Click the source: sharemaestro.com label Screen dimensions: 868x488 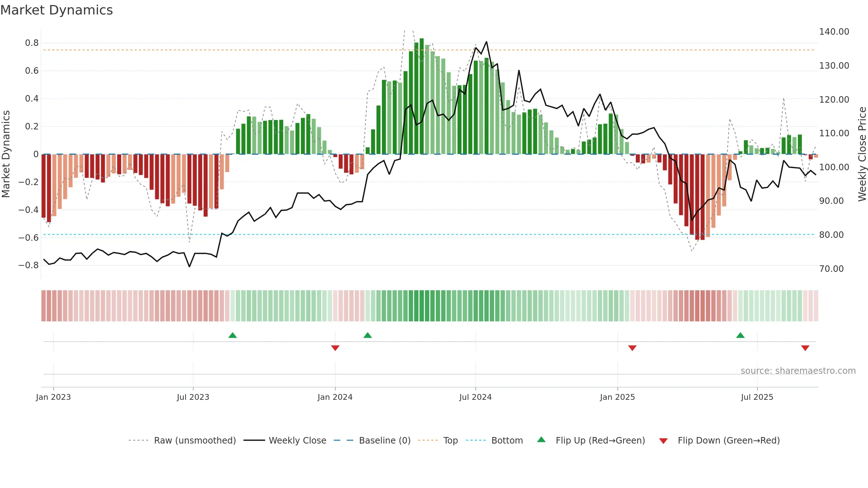(798, 371)
